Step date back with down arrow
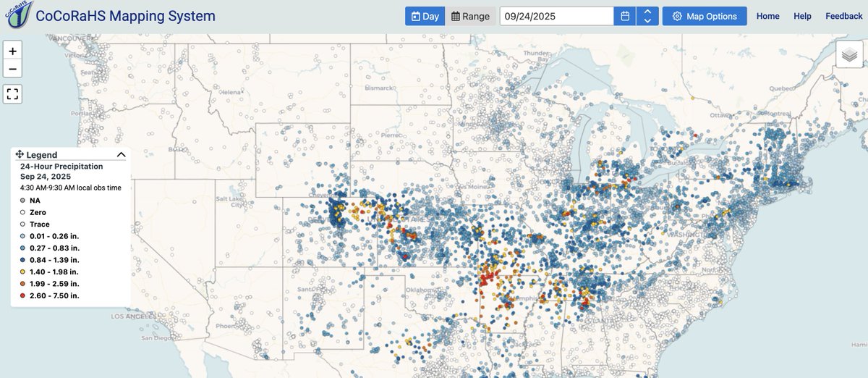Image resolution: width=868 pixels, height=378 pixels. click(647, 21)
